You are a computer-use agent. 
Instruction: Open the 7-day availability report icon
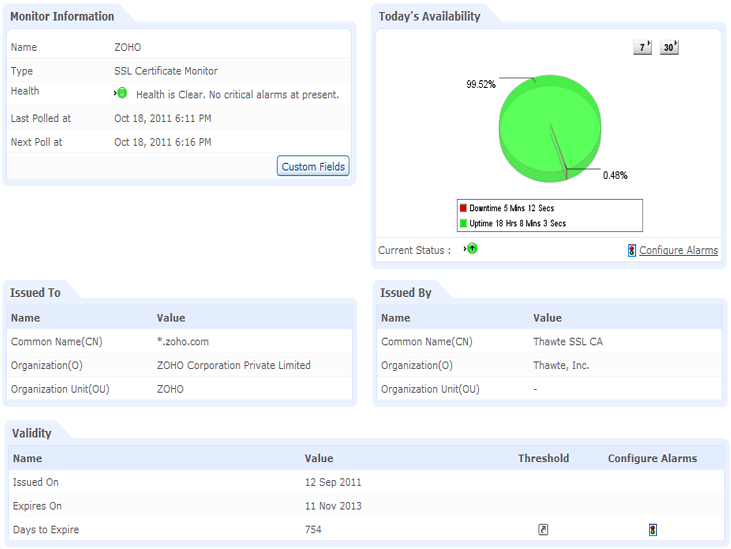click(x=642, y=47)
